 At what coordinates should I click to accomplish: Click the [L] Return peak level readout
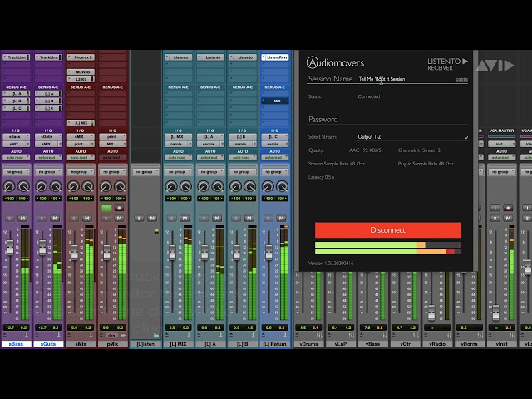click(x=282, y=328)
